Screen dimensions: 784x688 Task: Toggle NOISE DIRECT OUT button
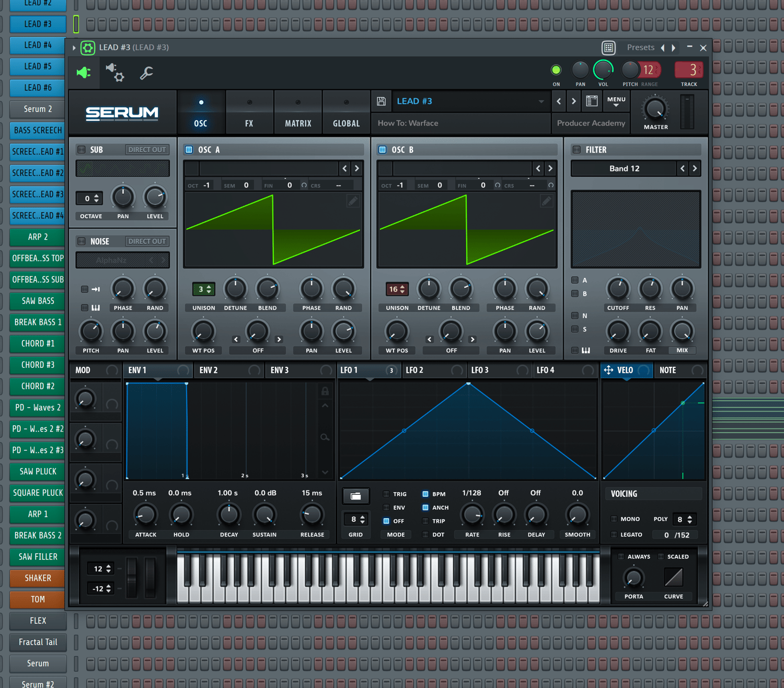pyautogui.click(x=147, y=241)
